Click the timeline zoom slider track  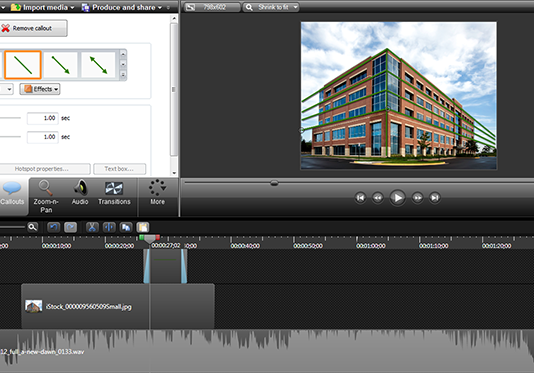coord(12,227)
